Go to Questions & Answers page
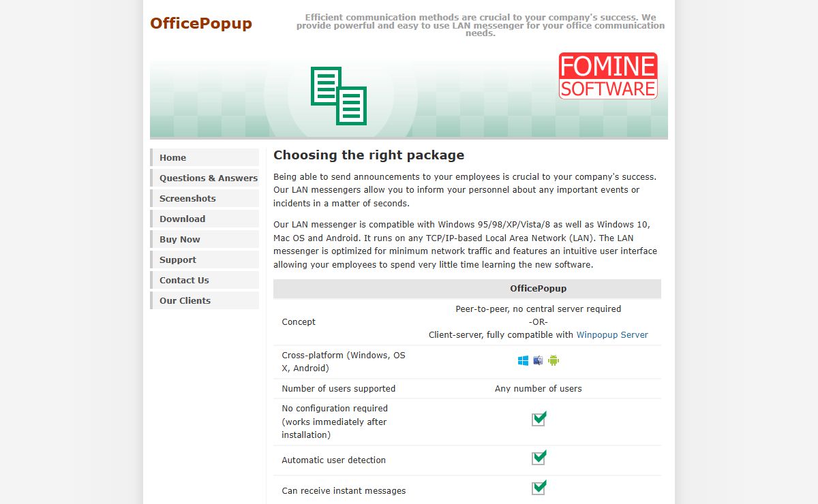Viewport: 818px width, 504px height. [x=204, y=178]
